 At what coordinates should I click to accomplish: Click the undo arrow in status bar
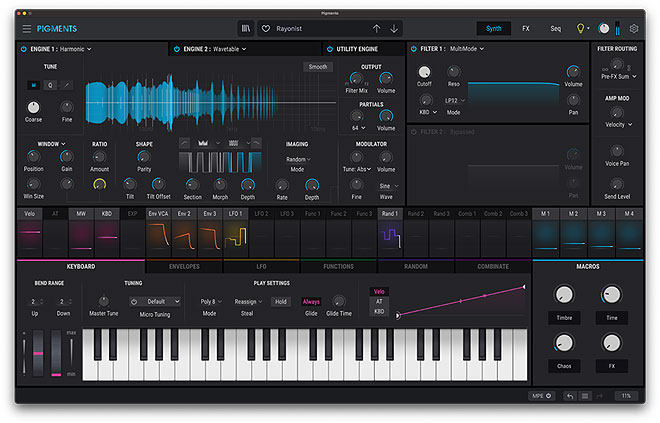tap(569, 396)
